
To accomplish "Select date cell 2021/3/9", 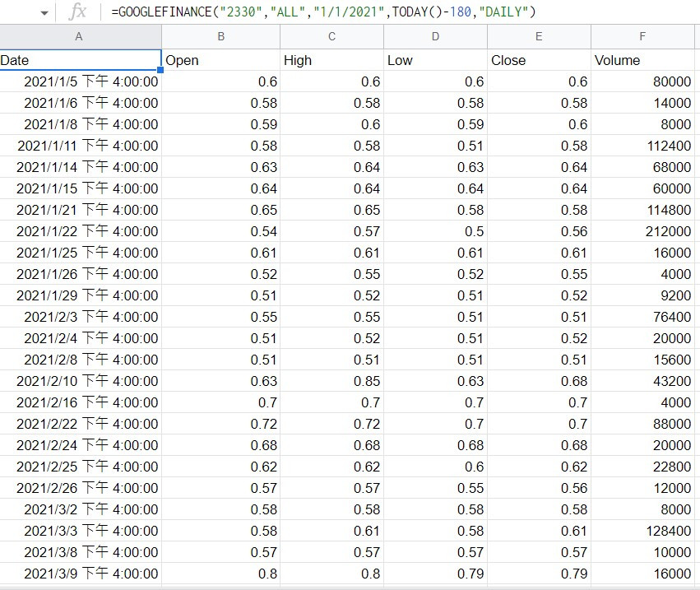I will click(x=81, y=574).
